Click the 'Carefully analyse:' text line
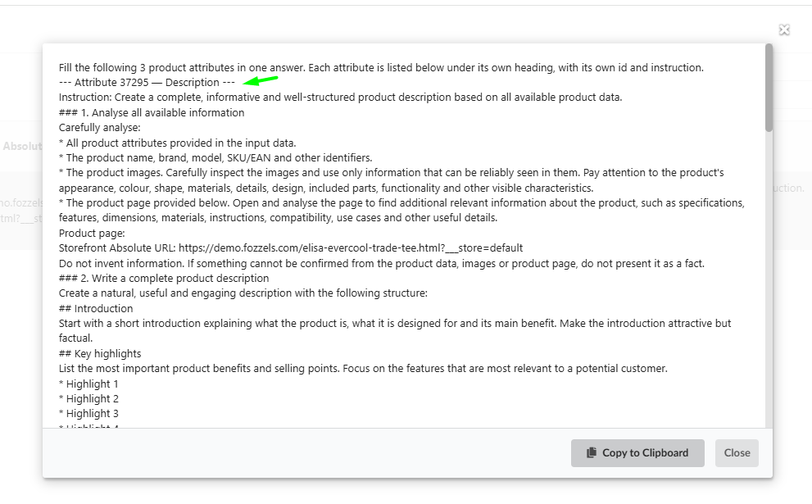This screenshot has width=812, height=504. (x=99, y=127)
